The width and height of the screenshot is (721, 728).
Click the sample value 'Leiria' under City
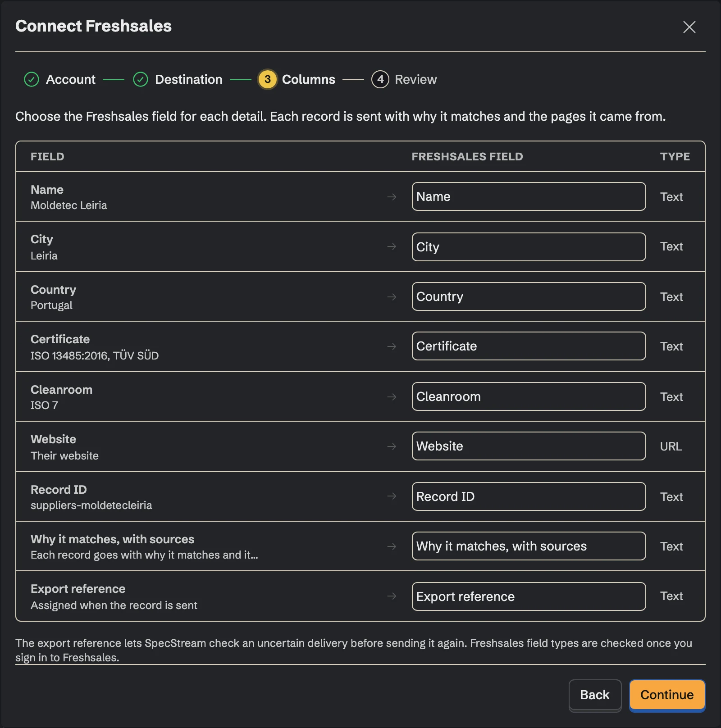pyautogui.click(x=44, y=256)
